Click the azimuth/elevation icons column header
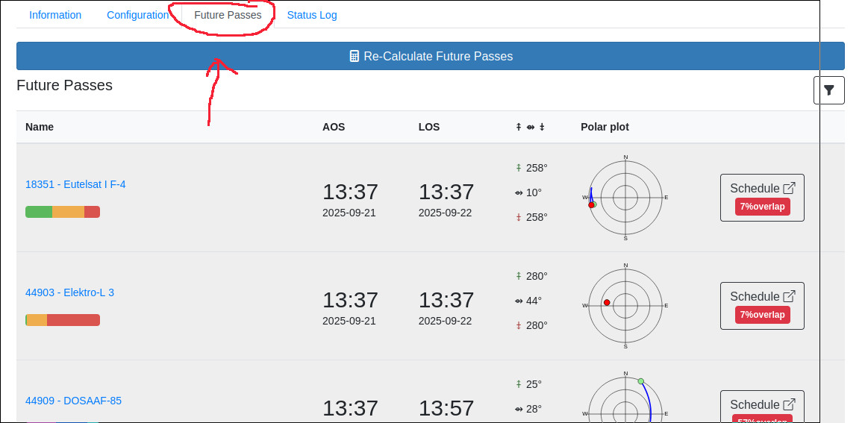This screenshot has height=423, width=868. 530,127
